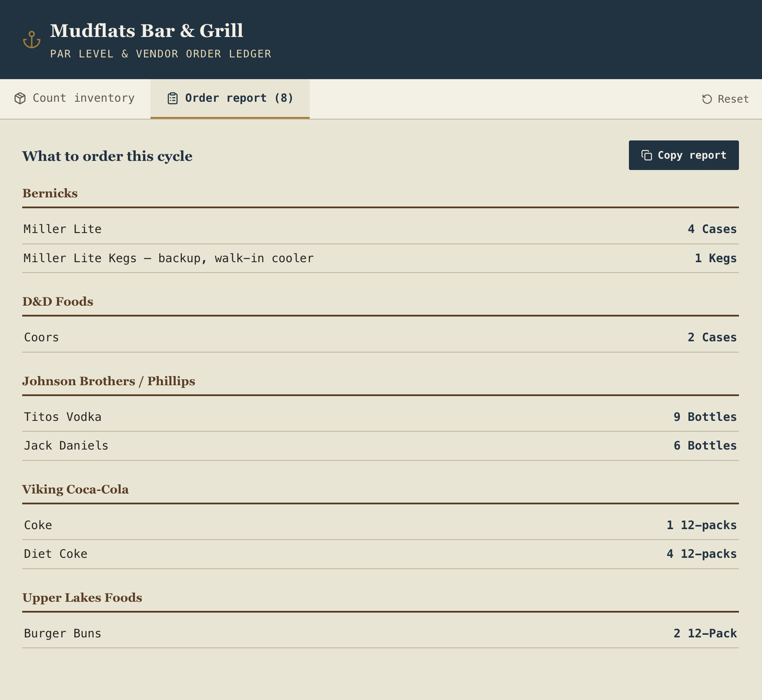
Task: Click the Mudflats Bar & Grill title
Action: pos(147,31)
